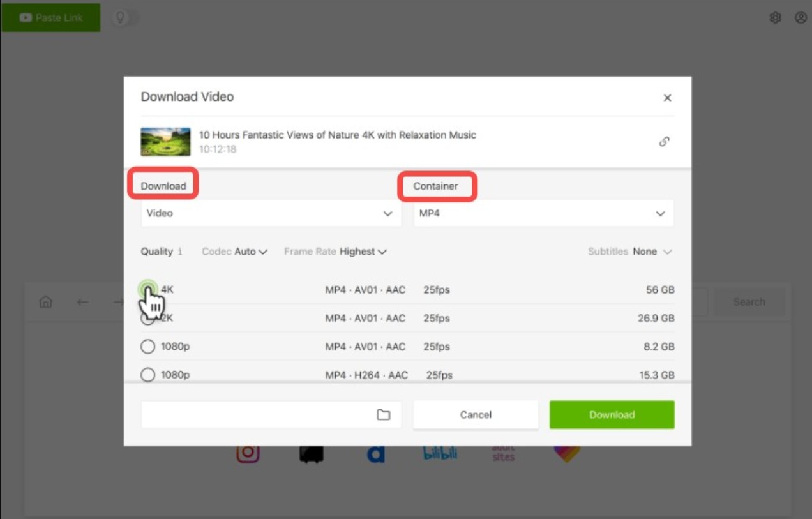The width and height of the screenshot is (812, 519).
Task: Select the 4K quality radio button
Action: [147, 289]
